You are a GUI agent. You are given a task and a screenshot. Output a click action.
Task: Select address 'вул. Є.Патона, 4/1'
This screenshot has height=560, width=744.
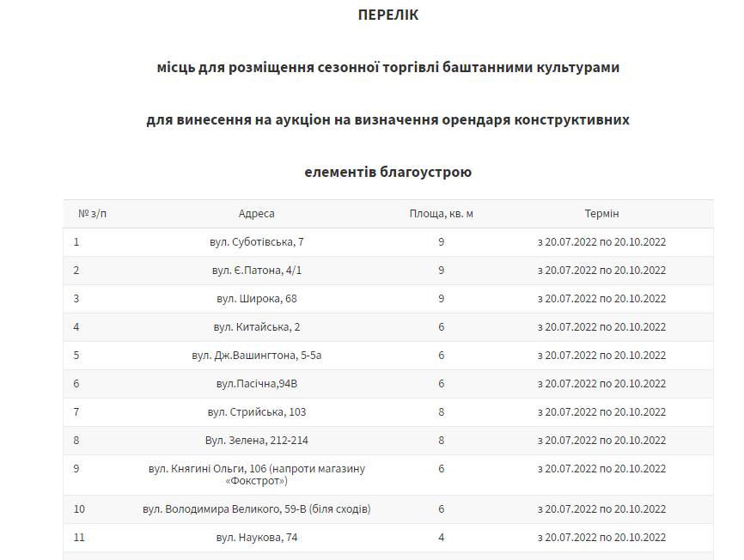257,271
